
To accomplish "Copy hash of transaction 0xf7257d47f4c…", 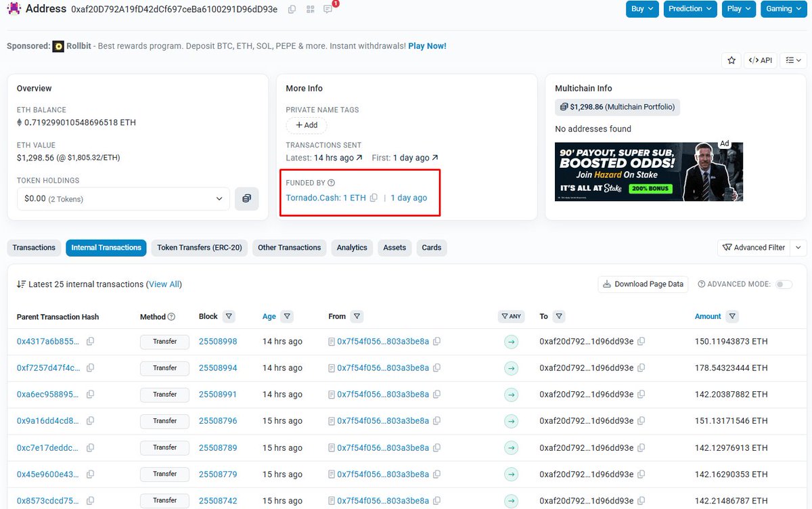I will click(90, 368).
